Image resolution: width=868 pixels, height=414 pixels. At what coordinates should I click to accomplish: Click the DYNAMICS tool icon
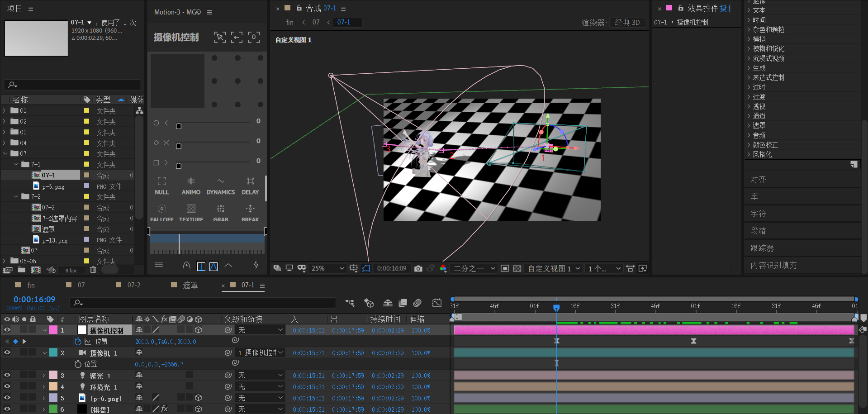point(220,181)
